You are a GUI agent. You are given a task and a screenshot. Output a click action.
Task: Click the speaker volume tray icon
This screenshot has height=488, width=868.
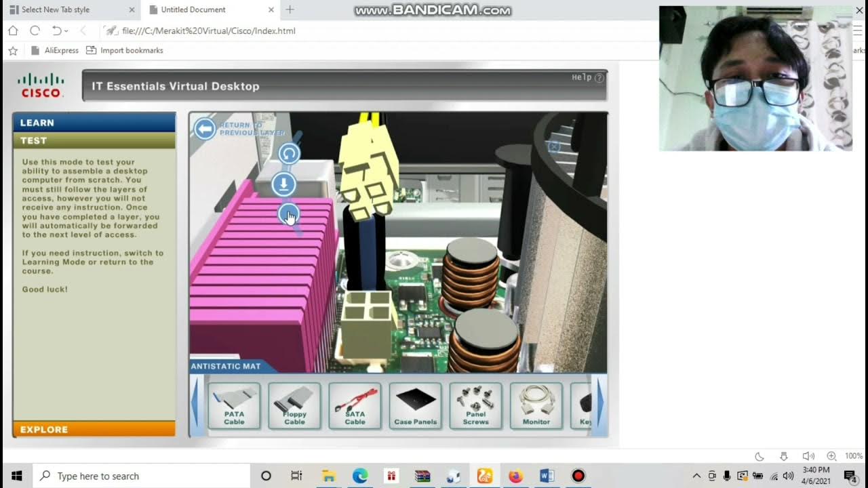click(788, 476)
